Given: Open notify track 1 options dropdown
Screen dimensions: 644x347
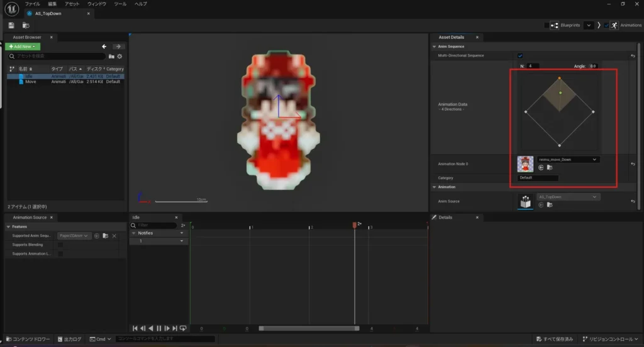Looking at the screenshot, I should pyautogui.click(x=182, y=241).
